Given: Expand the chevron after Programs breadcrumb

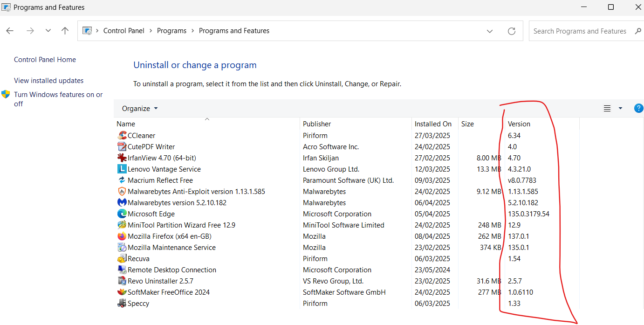Looking at the screenshot, I should coord(193,31).
